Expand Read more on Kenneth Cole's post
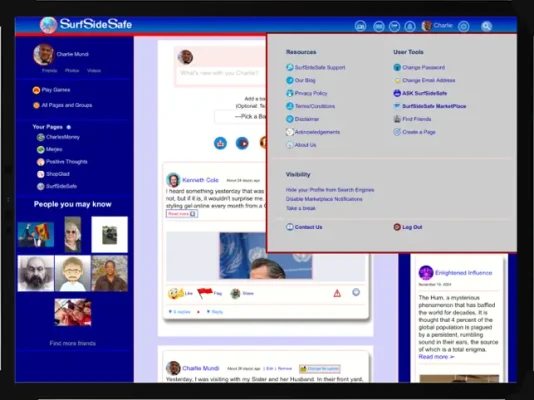534x400 pixels. [x=182, y=214]
